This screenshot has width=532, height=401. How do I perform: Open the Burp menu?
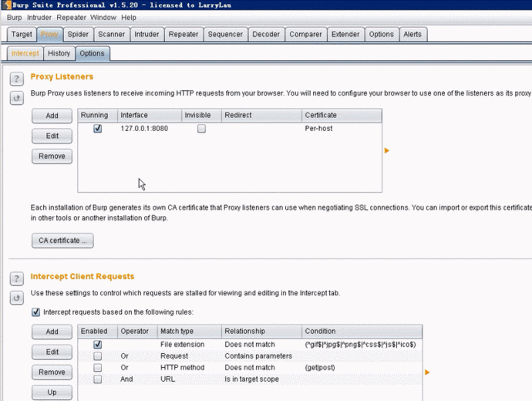click(14, 18)
